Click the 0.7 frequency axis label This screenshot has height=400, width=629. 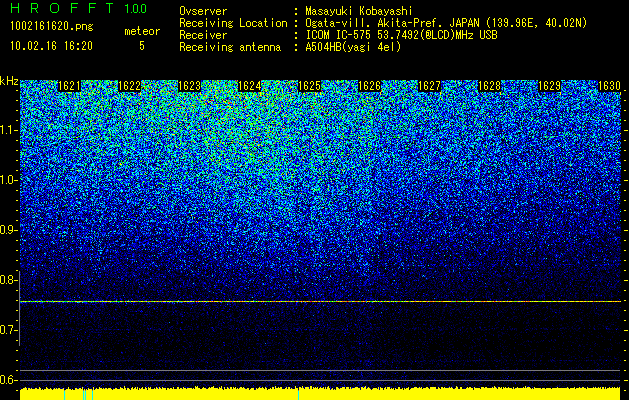(x=9, y=330)
